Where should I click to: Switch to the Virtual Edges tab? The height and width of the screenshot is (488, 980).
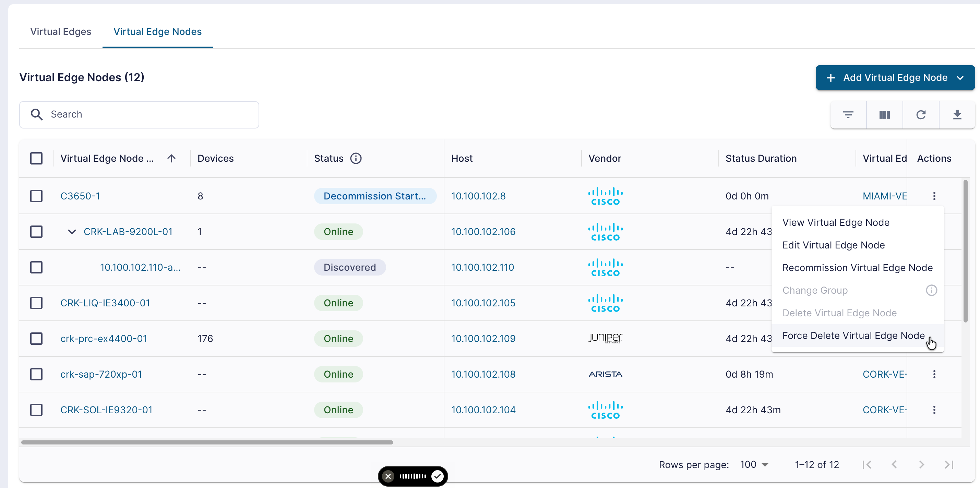[61, 32]
